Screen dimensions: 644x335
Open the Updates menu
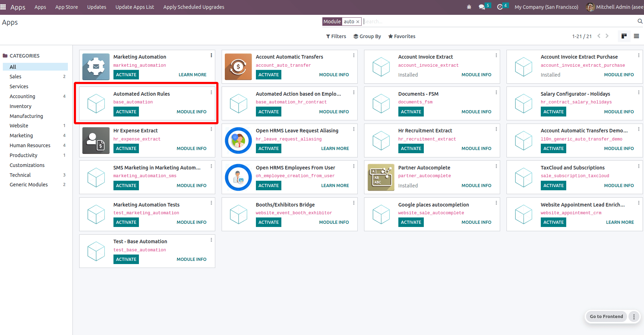[x=97, y=7]
